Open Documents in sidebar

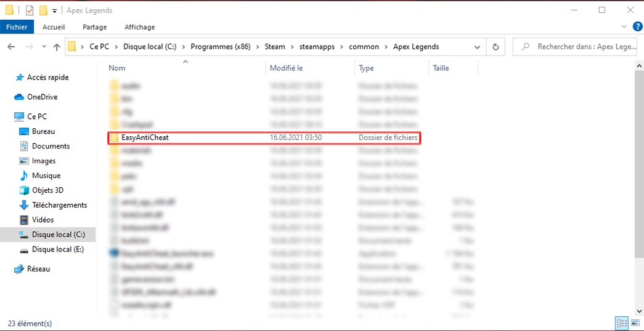51,146
